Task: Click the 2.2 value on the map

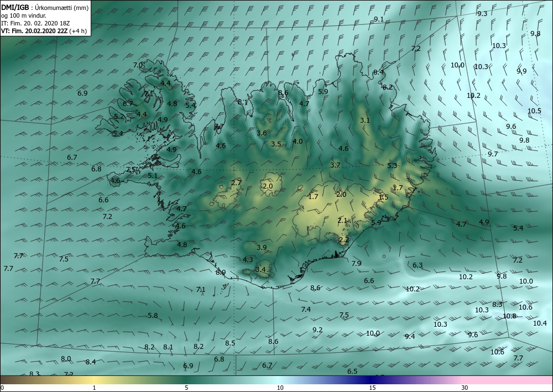Action: coord(344,240)
